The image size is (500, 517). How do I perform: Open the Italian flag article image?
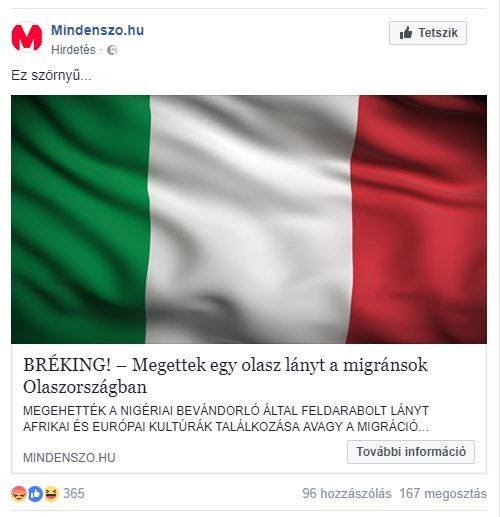pyautogui.click(x=249, y=219)
